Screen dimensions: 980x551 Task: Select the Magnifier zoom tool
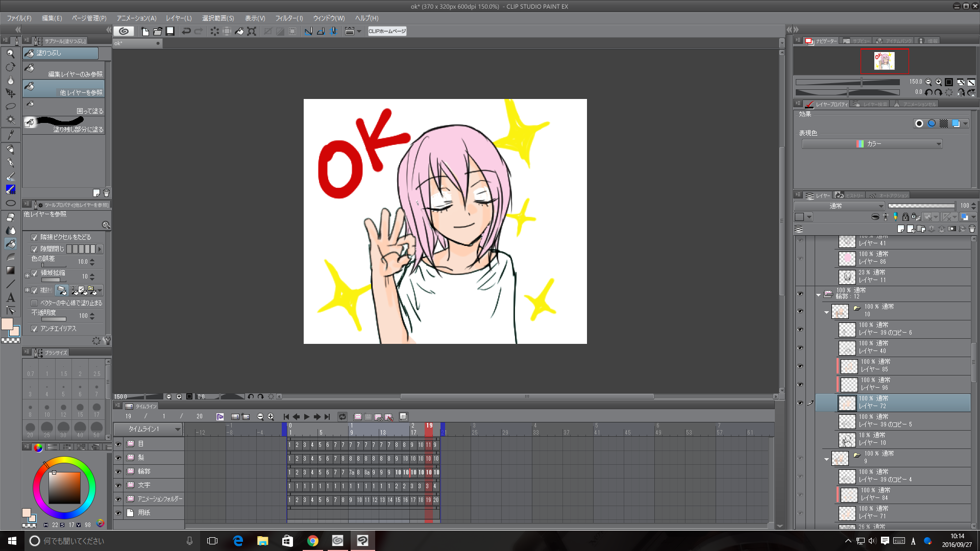tap(10, 54)
